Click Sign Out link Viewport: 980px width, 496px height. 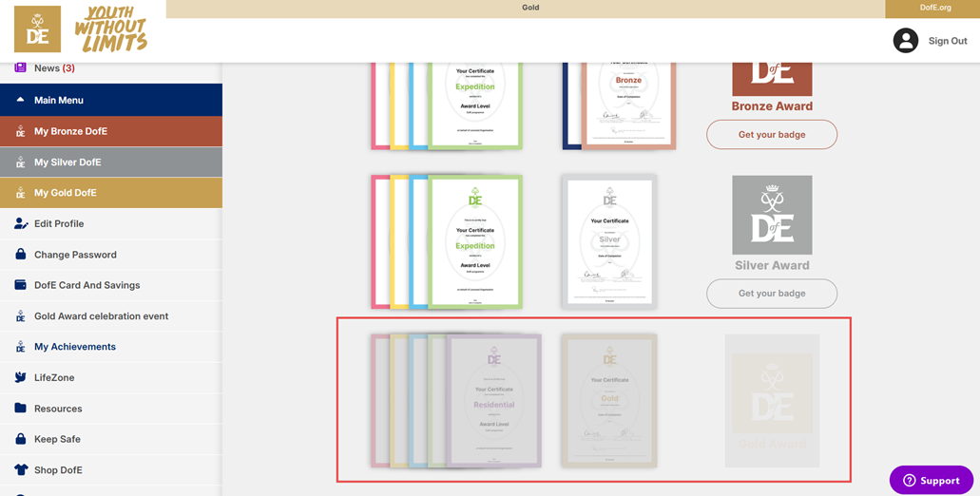click(947, 41)
